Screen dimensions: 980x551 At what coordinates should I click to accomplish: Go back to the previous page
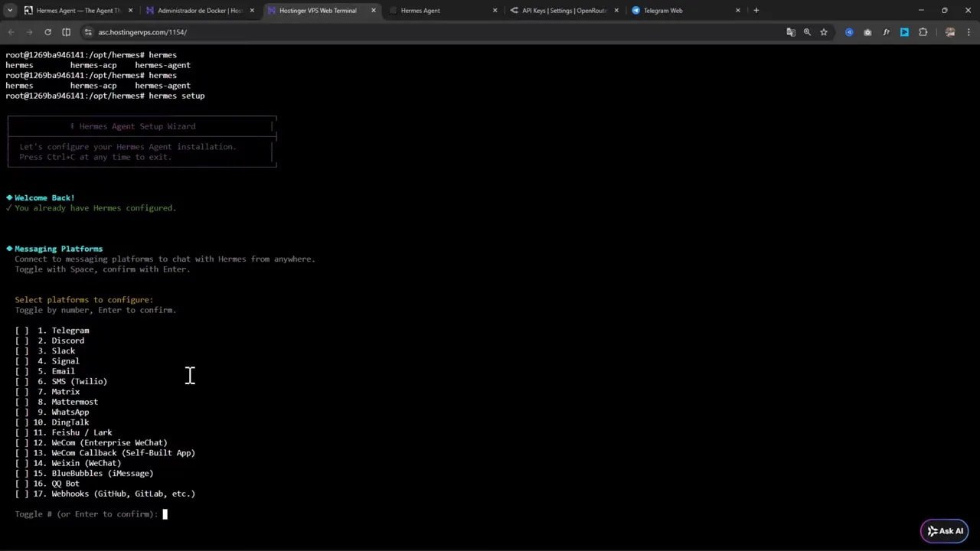pyautogui.click(x=11, y=32)
